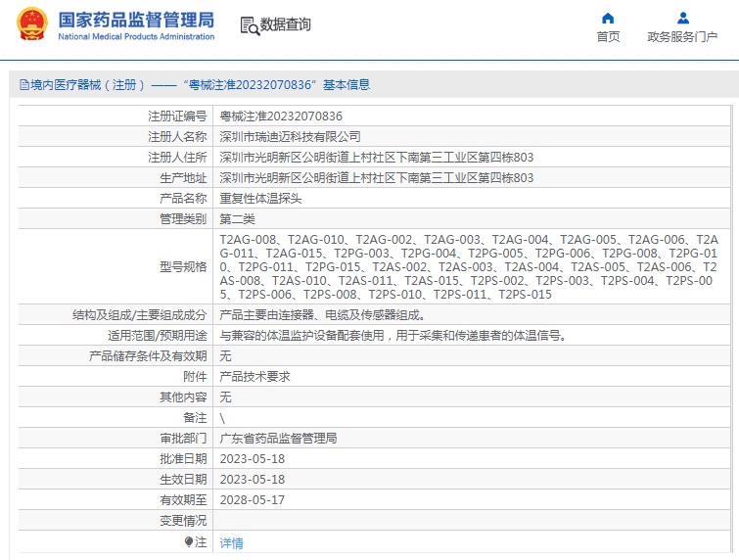This screenshot has width=739, height=560.
Task: Click the 型号规格 label
Action: click(183, 267)
